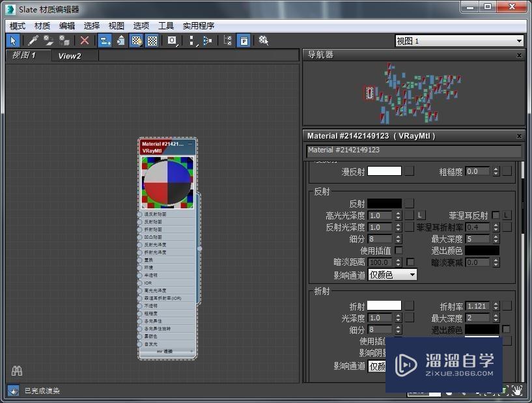Open 影响通道 dropdown in 反射 section
532x403 pixels.
click(393, 275)
